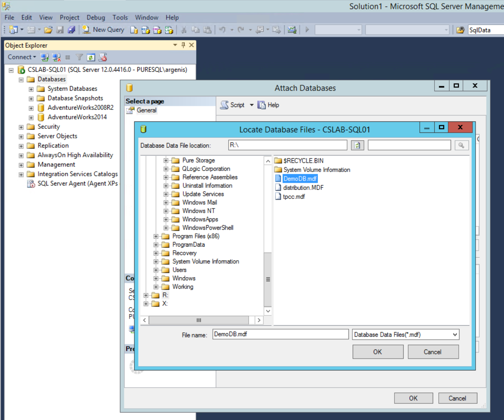Open the Project menu
Viewport: 504px width, 420px height.
[69, 17]
